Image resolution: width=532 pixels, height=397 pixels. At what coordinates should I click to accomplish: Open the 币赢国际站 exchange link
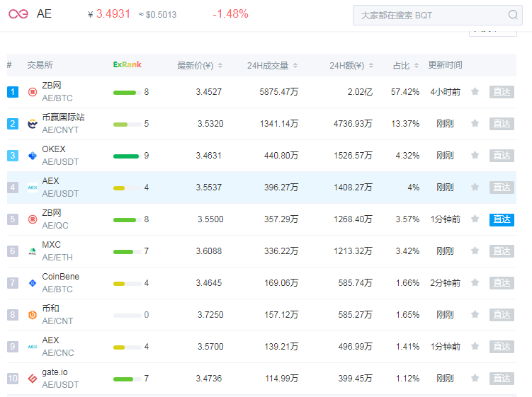[x=63, y=117]
